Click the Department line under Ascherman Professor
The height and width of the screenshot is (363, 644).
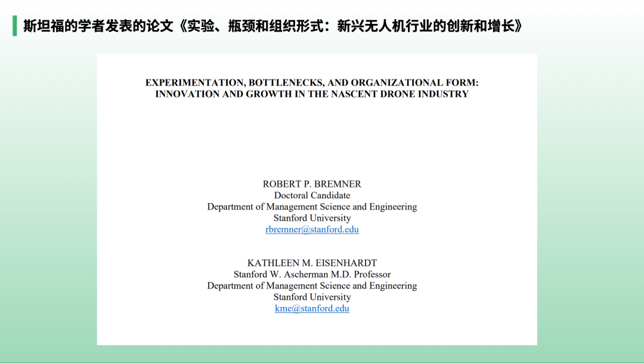click(312, 286)
